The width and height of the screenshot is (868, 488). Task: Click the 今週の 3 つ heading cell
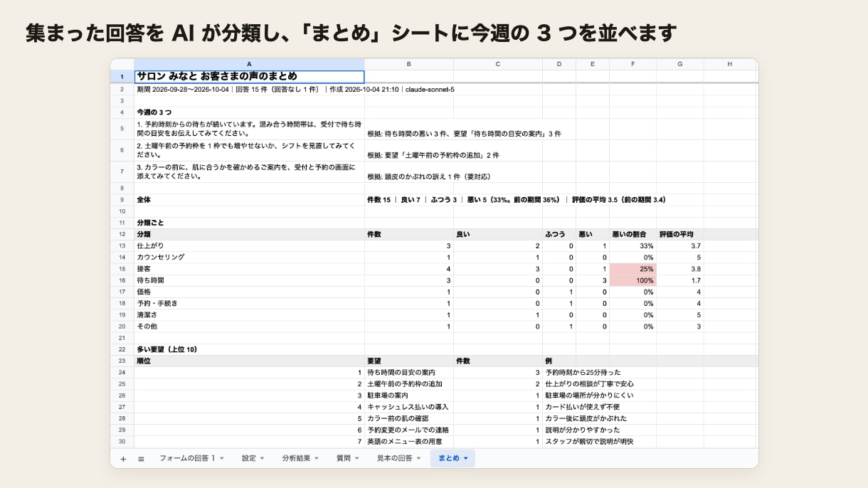(x=249, y=112)
